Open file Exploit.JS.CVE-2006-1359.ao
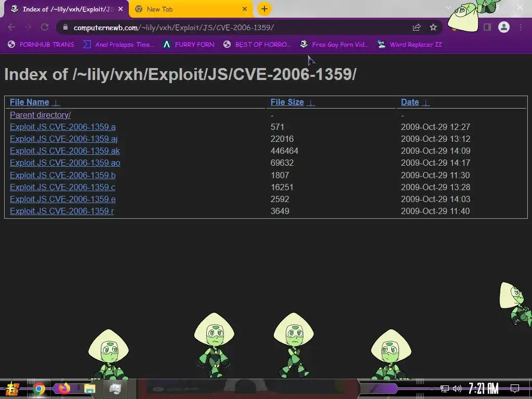The image size is (532, 399). 65,163
